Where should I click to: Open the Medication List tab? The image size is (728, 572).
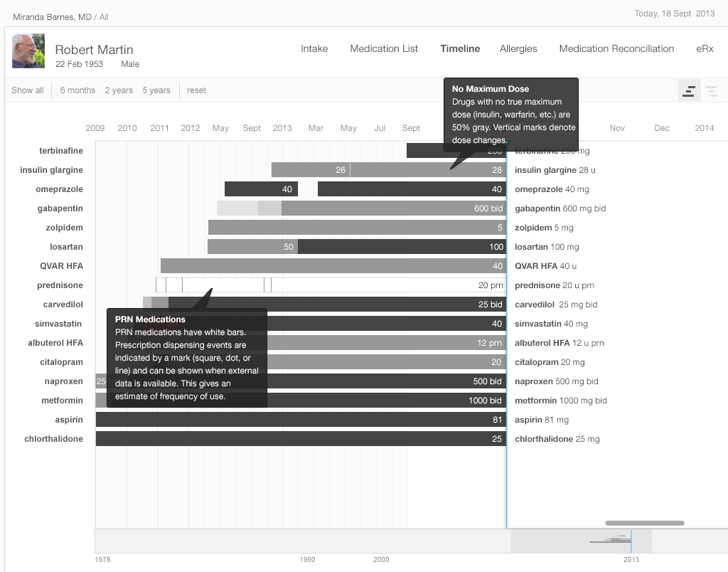(x=384, y=48)
